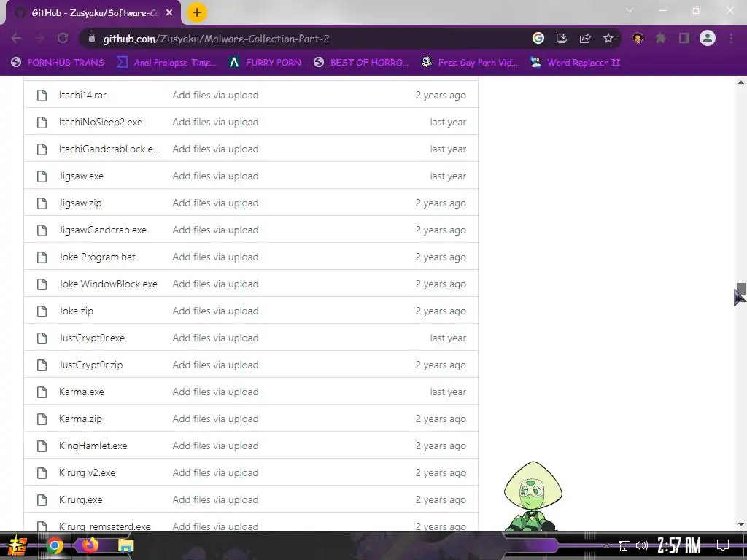Open the Itachi14.rar file link
The width and height of the screenshot is (747, 560).
(82, 96)
